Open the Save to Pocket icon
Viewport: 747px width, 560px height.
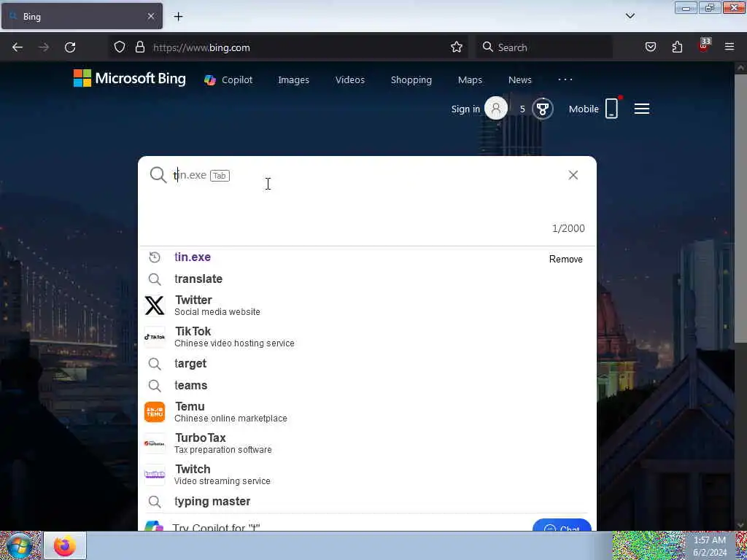650,47
